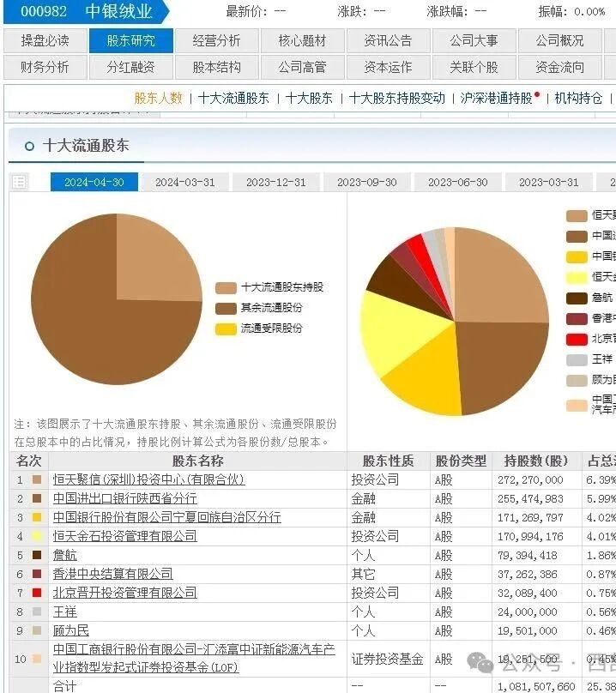Screen dimensions: 616x693
Task: Open 资金流向 tab
Action: coord(560,67)
